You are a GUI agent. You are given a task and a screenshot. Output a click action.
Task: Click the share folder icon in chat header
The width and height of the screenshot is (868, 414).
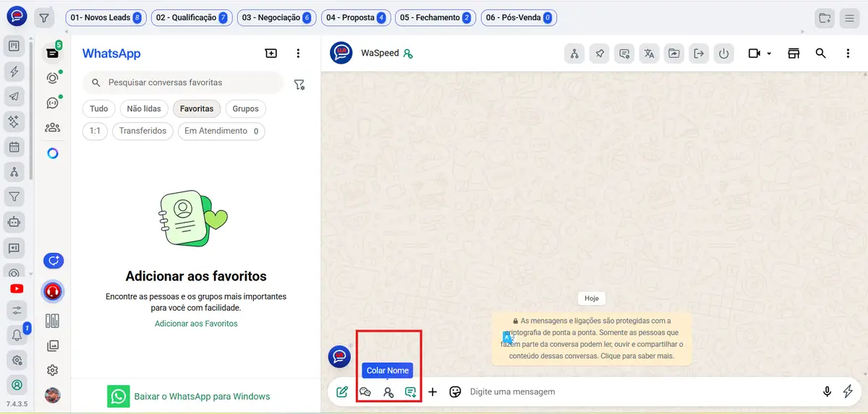tap(674, 53)
